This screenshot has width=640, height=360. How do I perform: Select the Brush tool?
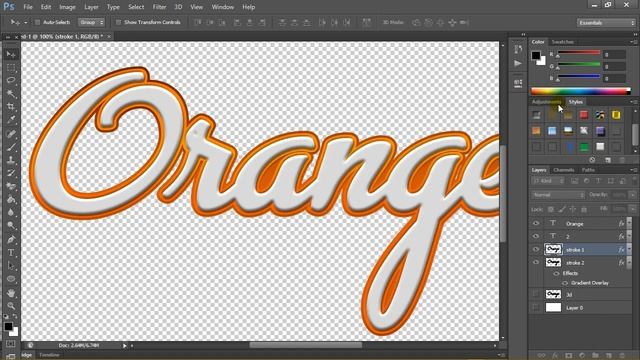(x=11, y=147)
